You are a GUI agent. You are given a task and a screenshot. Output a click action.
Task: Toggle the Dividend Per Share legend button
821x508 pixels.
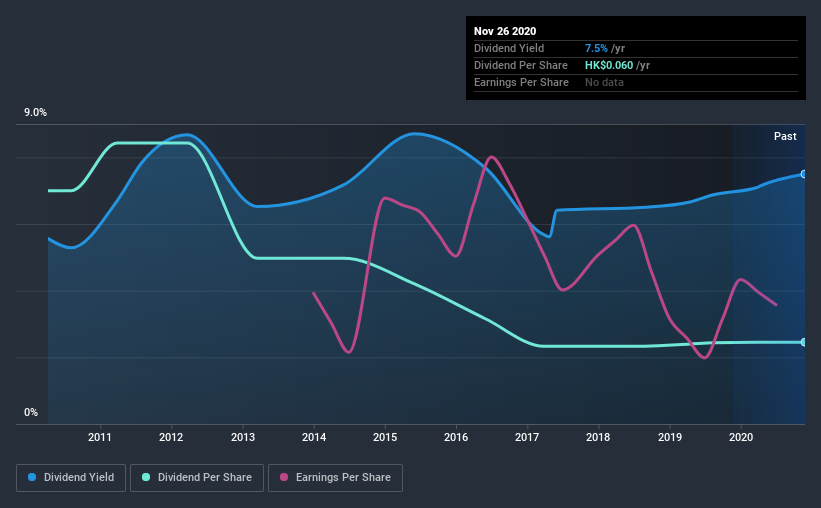[197, 478]
